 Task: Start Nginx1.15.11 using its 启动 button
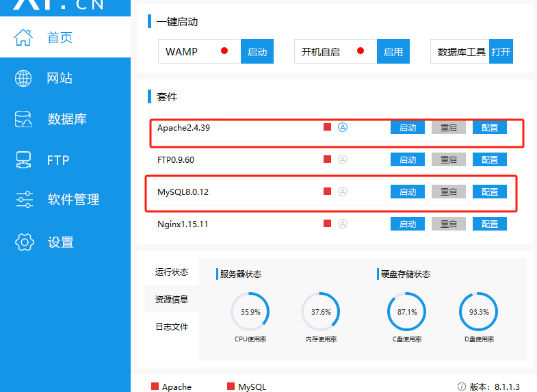click(x=408, y=224)
